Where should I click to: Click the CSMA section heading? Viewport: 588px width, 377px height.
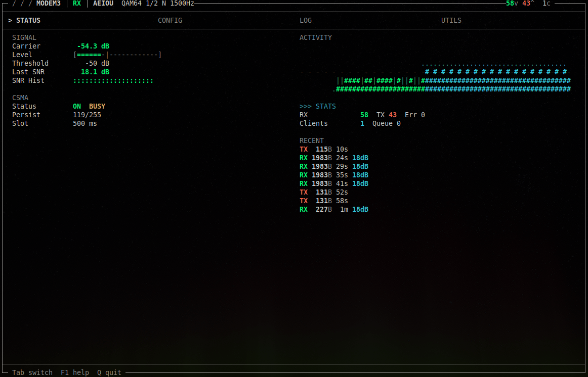point(20,98)
